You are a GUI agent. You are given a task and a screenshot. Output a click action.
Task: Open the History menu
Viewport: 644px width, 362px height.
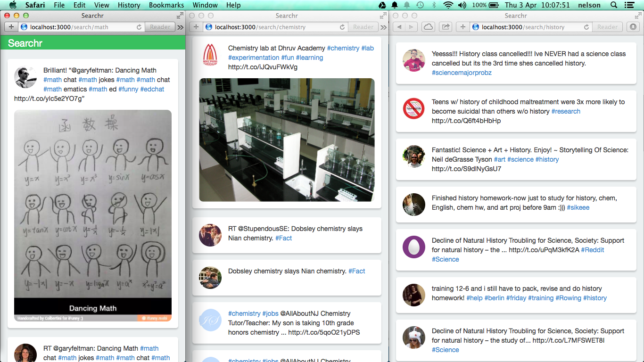[x=129, y=5]
